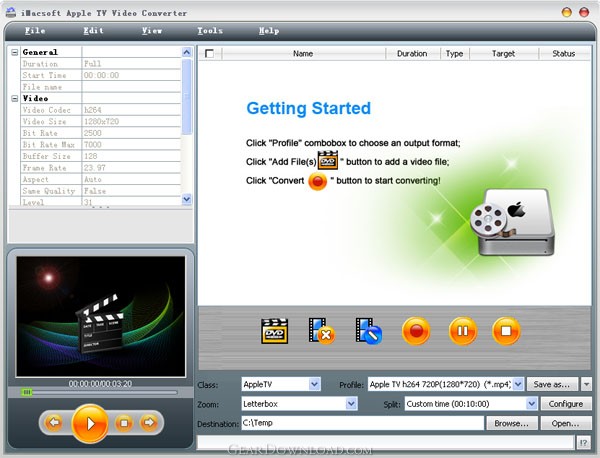The image size is (600, 458).
Task: Click the property list scroll-up arrow
Action: click(x=187, y=52)
